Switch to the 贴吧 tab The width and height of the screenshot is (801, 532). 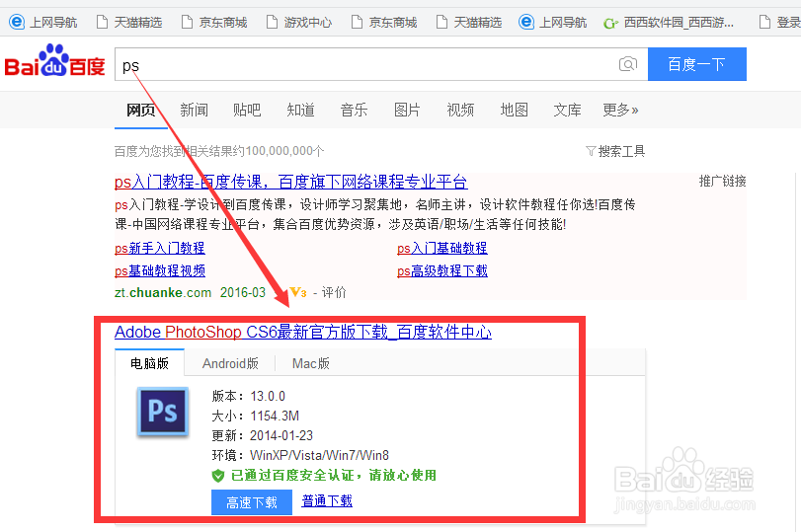point(247,110)
